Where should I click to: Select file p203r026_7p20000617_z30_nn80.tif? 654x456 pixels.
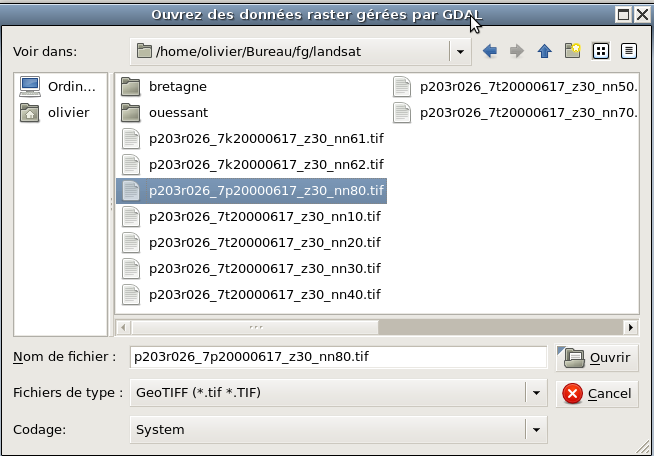pos(252,191)
